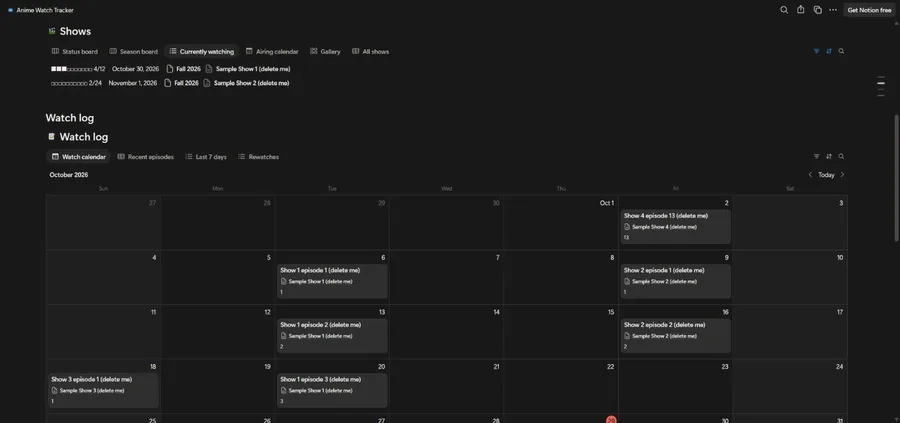The width and height of the screenshot is (900, 423).
Task: Click Sample Show 3 link in Oct 18 card
Action: point(88,390)
